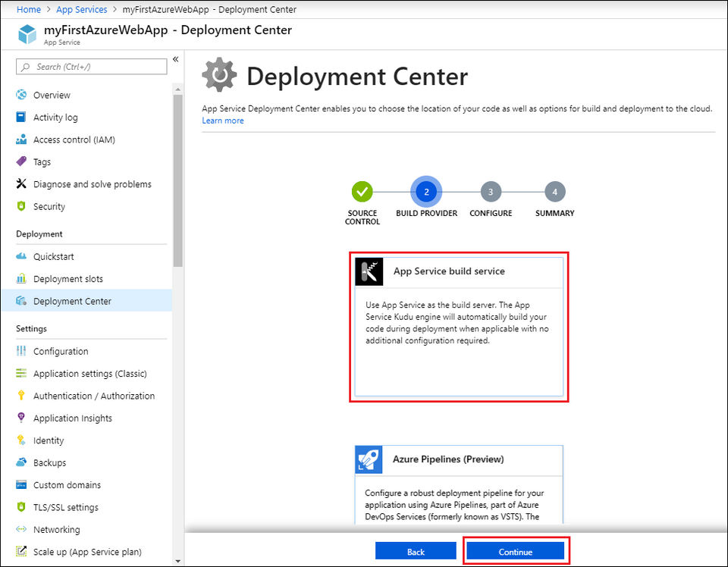This screenshot has width=728, height=567.
Task: Click the Quickstart cloud icon
Action: point(21,256)
